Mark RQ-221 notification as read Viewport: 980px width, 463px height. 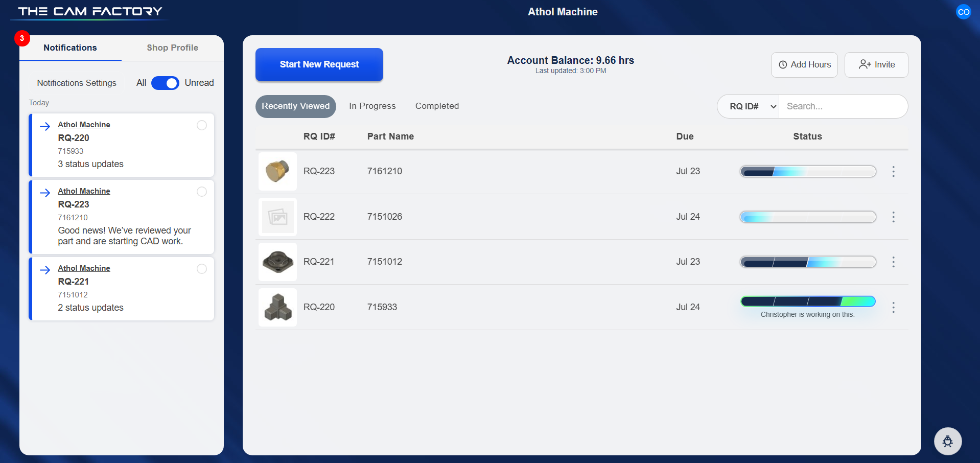pos(202,269)
